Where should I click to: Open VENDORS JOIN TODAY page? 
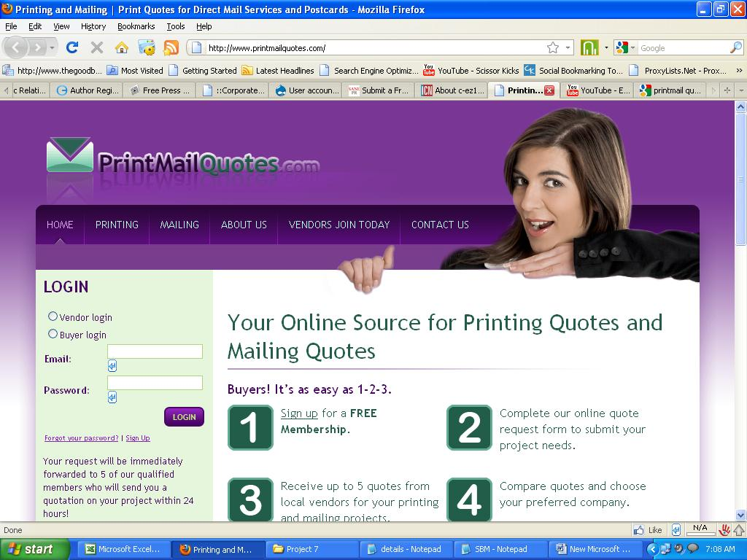coord(339,225)
